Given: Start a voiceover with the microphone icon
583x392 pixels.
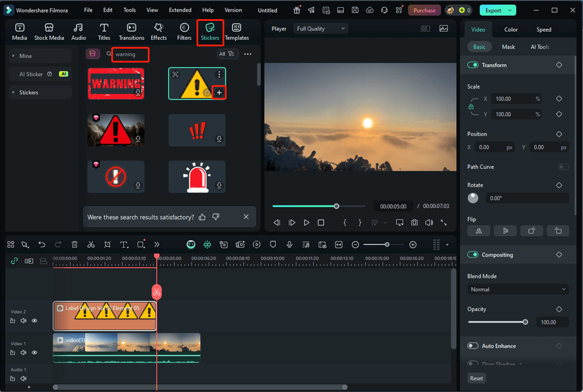Looking at the screenshot, I should [x=289, y=244].
